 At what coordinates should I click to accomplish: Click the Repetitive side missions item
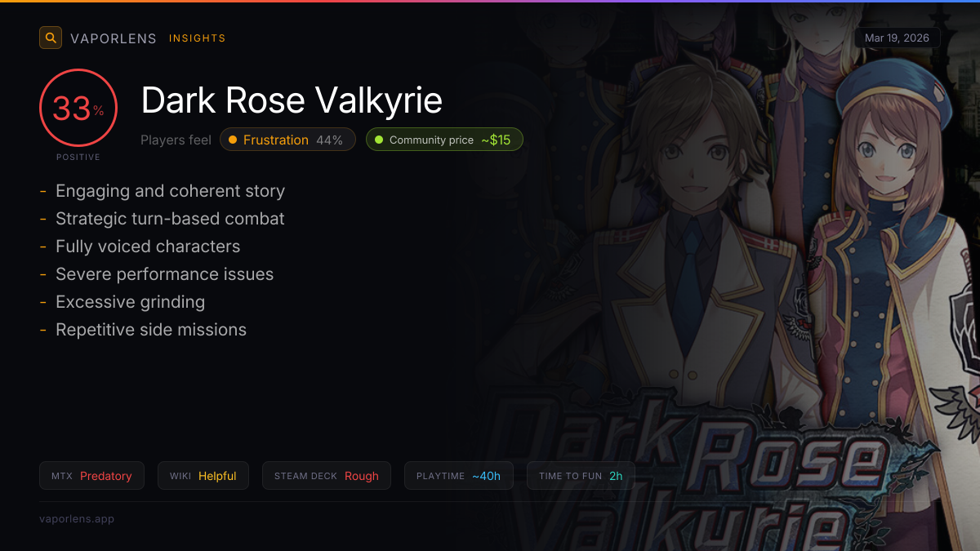click(x=151, y=330)
